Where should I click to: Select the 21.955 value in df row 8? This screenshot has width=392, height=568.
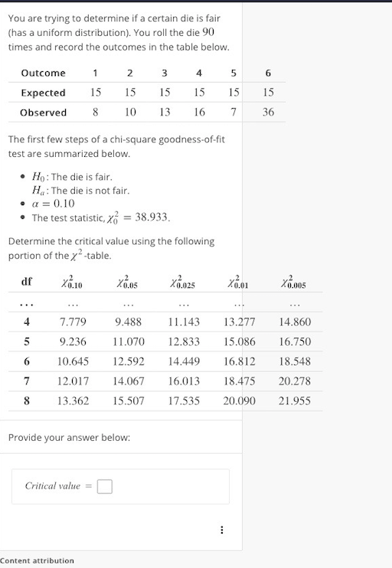[x=295, y=400]
